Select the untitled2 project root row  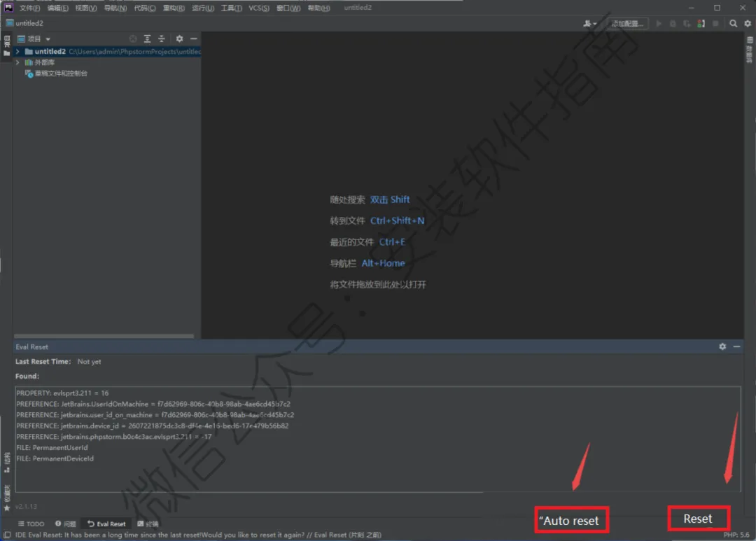tap(107, 51)
